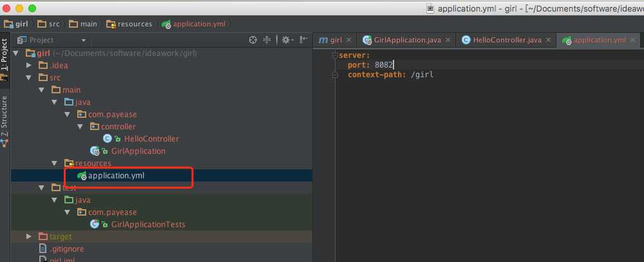Select the test folder in tree

[69, 188]
